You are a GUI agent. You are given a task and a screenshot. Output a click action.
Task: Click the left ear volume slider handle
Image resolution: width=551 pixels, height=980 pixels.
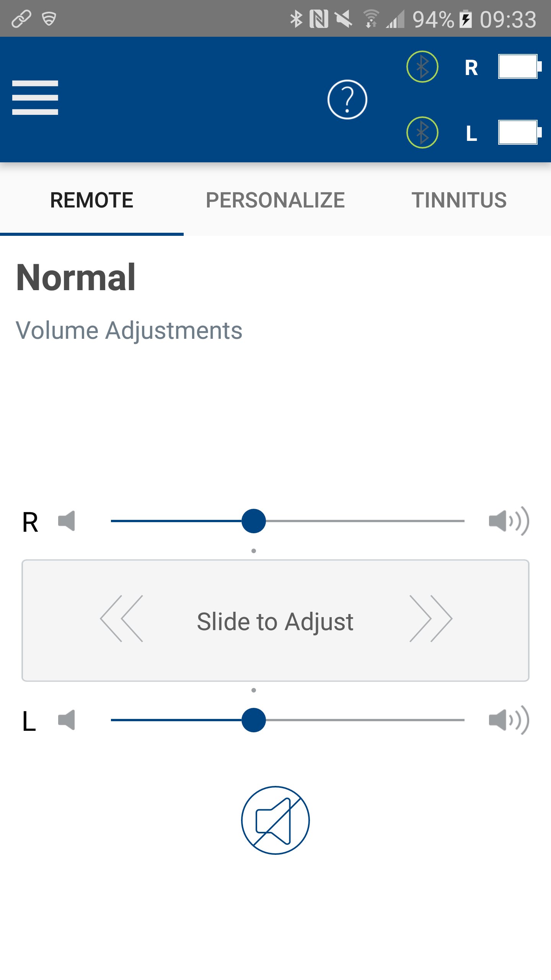(254, 720)
